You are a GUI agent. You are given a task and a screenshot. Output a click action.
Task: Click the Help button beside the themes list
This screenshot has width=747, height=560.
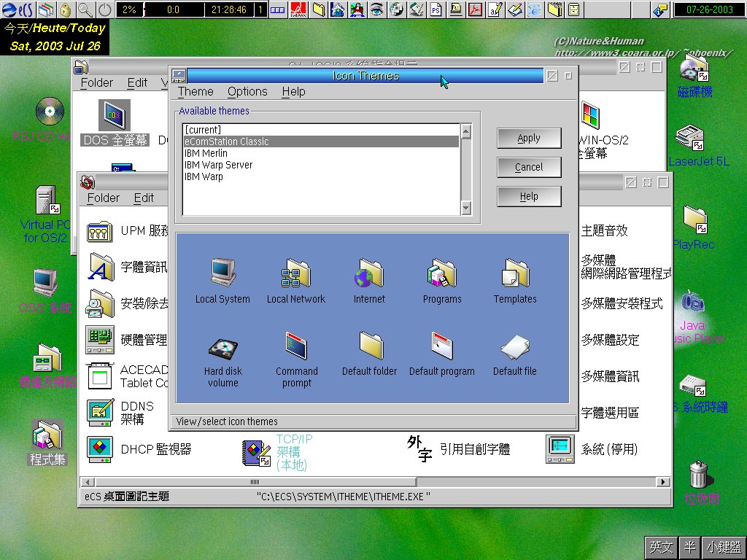529,196
